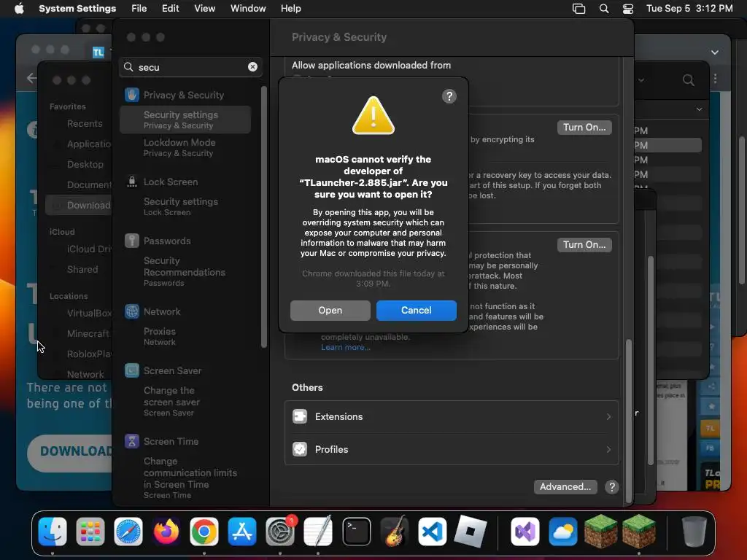Viewport: 747px width, 560px height.
Task: Click Cancel in the warning dialog
Action: point(416,310)
